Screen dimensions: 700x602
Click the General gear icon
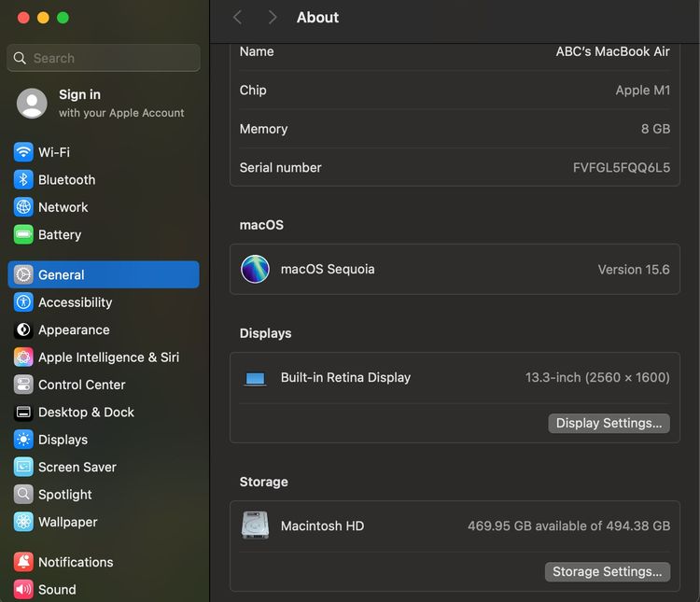[23, 274]
